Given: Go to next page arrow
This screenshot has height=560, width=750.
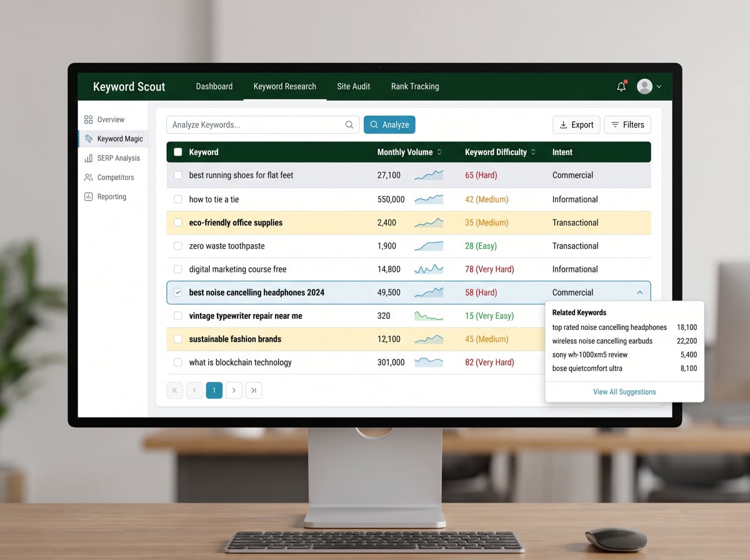Looking at the screenshot, I should (x=234, y=391).
